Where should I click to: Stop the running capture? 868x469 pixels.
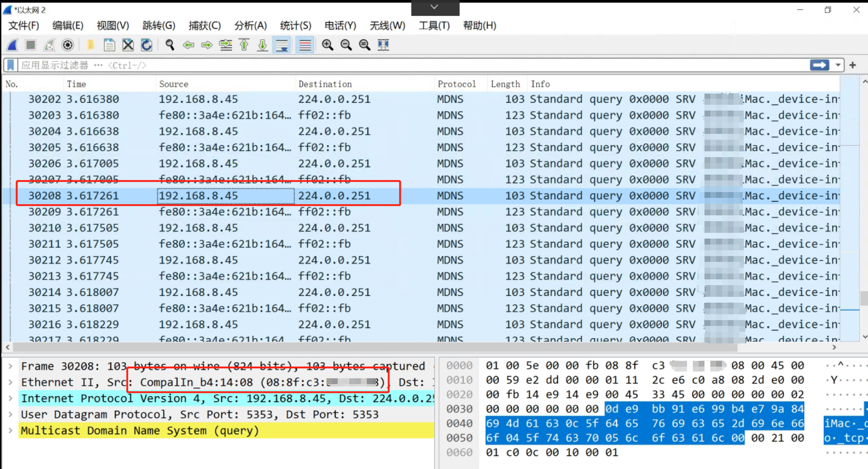click(x=31, y=45)
